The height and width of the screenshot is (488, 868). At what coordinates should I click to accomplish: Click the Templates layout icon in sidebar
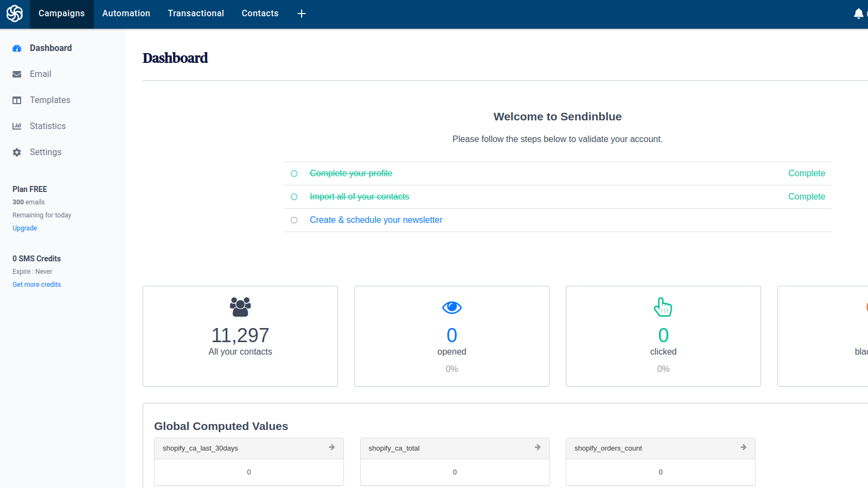pyautogui.click(x=17, y=100)
